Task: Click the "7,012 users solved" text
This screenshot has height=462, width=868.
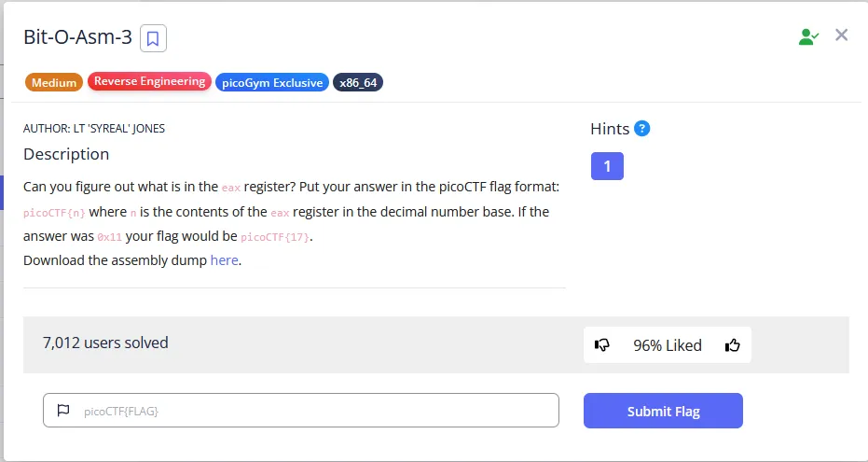Action: (x=105, y=343)
